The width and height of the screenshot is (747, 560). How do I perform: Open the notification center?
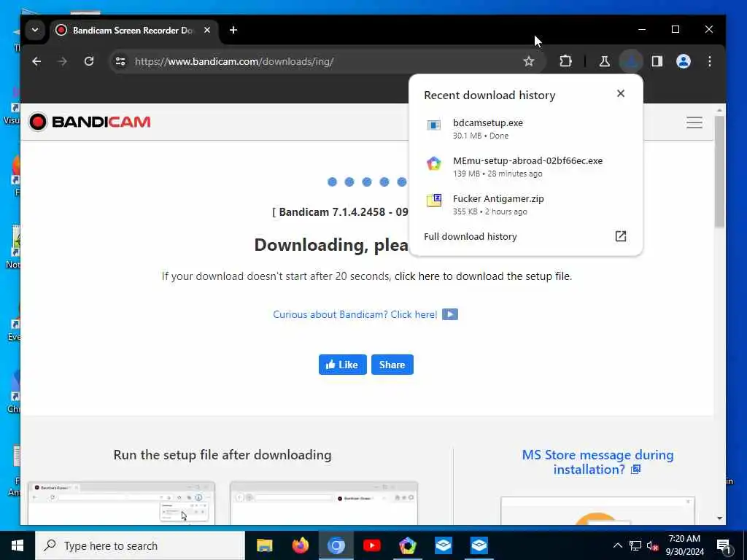coord(724,546)
